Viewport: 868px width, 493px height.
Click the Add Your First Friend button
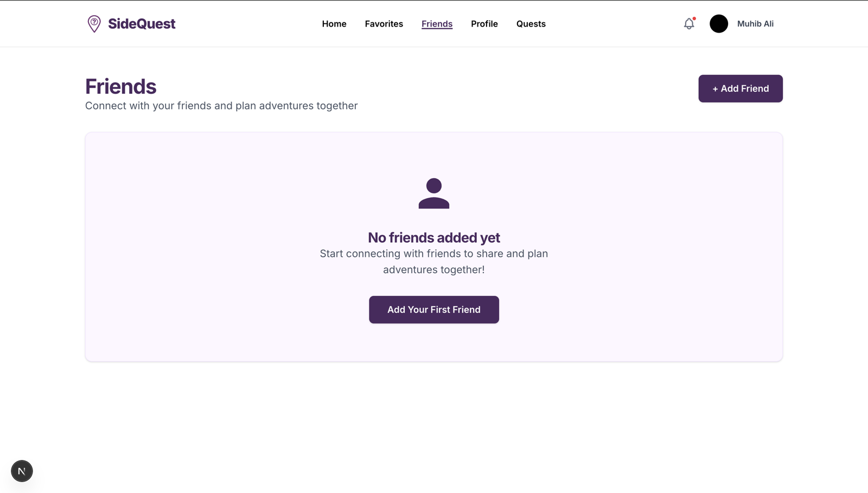[434, 309]
